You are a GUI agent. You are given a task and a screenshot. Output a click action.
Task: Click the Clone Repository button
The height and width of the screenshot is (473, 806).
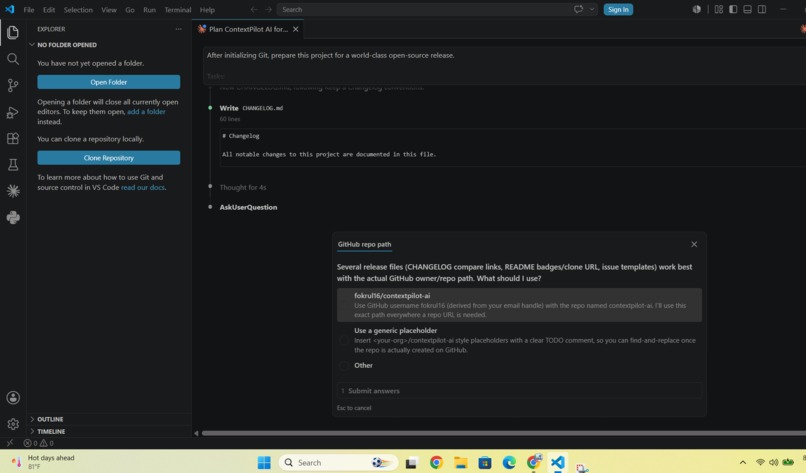point(108,157)
